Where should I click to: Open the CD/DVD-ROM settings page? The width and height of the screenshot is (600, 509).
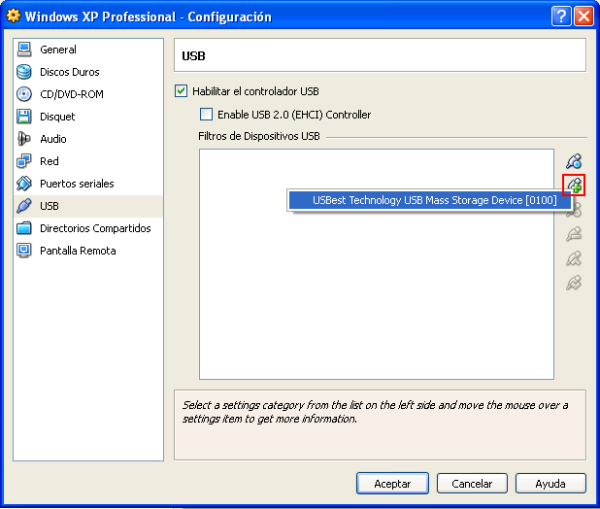tap(71, 94)
